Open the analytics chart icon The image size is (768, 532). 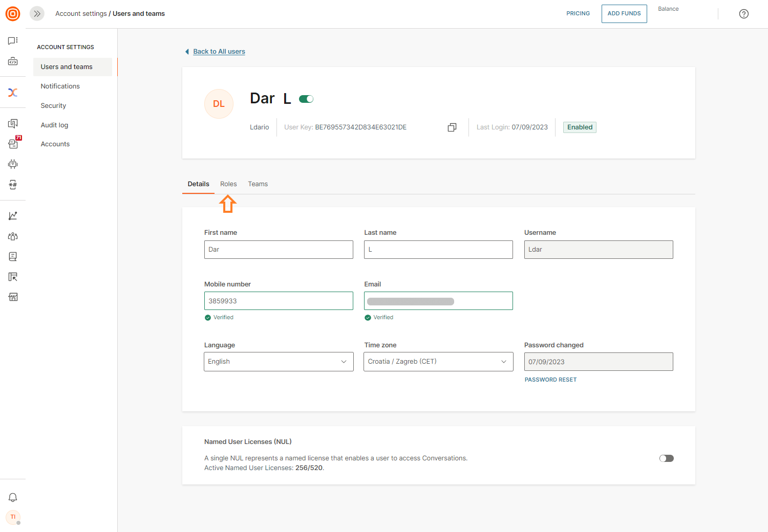tap(13, 216)
